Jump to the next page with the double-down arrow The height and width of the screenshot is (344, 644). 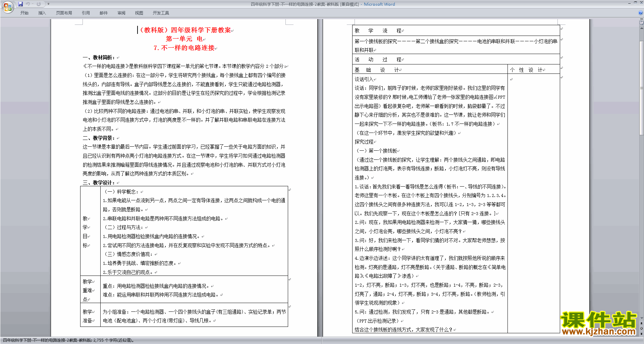[x=642, y=334]
